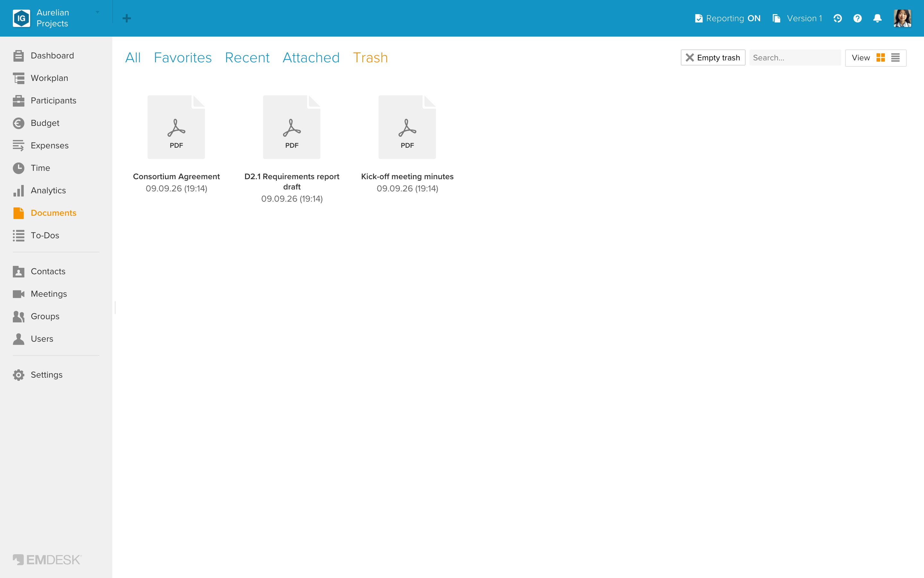Switch to the All documents tab
The image size is (924, 578).
click(133, 58)
